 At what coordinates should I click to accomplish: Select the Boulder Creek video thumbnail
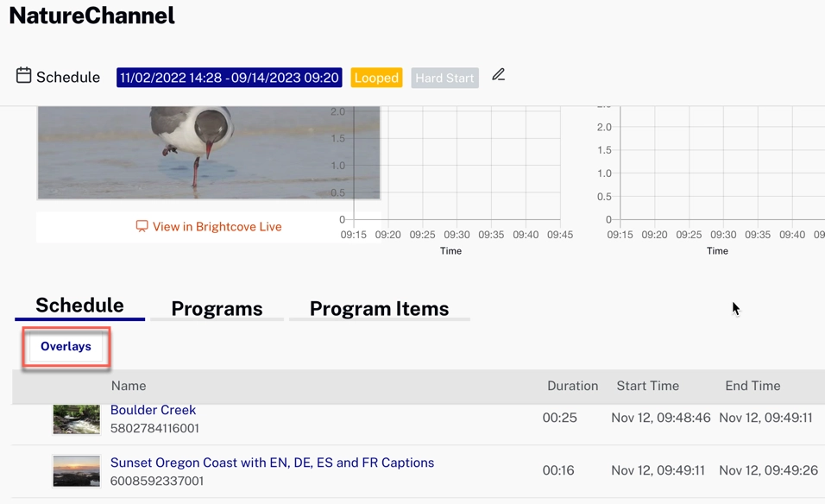coord(75,418)
